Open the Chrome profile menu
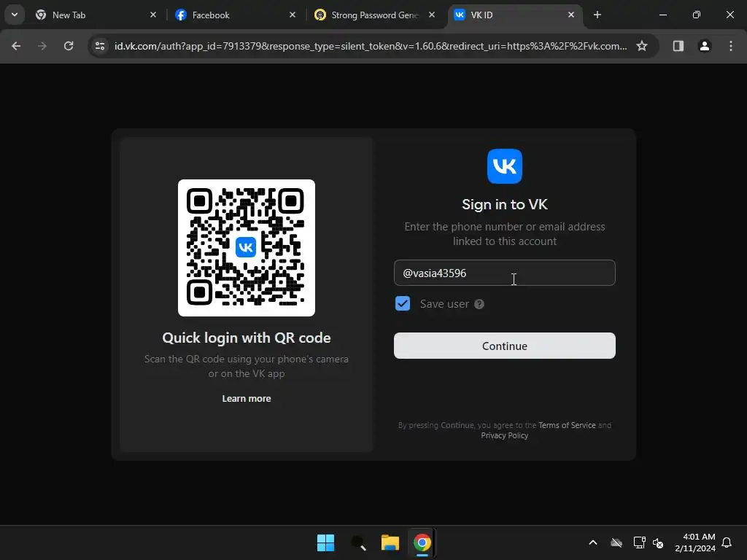The height and width of the screenshot is (560, 747). 704,46
